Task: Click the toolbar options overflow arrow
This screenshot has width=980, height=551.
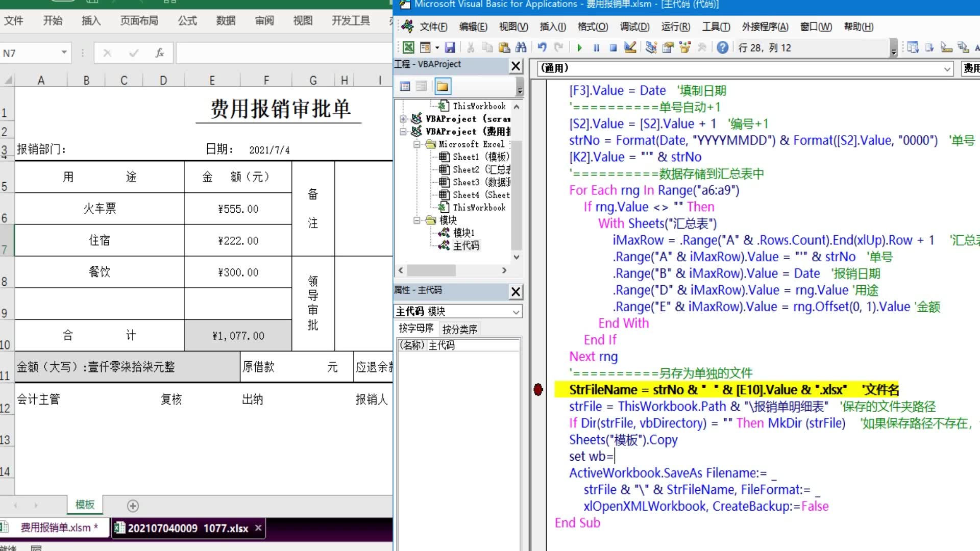Action: pos(893,48)
